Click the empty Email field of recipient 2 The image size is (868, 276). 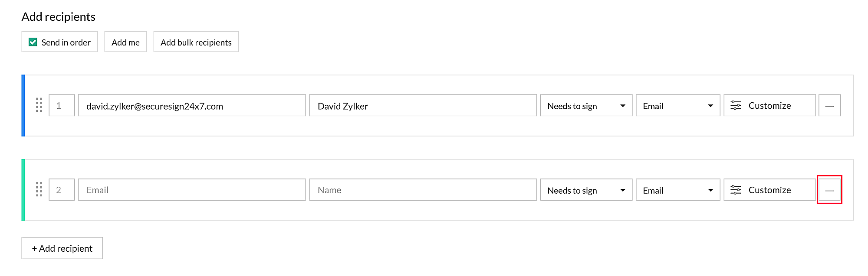192,190
